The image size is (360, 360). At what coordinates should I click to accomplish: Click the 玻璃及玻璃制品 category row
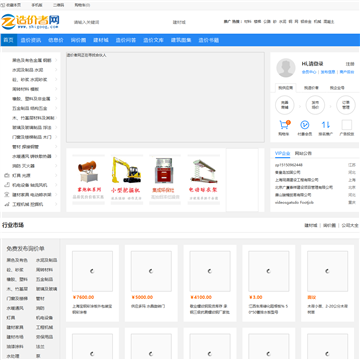coord(31,127)
